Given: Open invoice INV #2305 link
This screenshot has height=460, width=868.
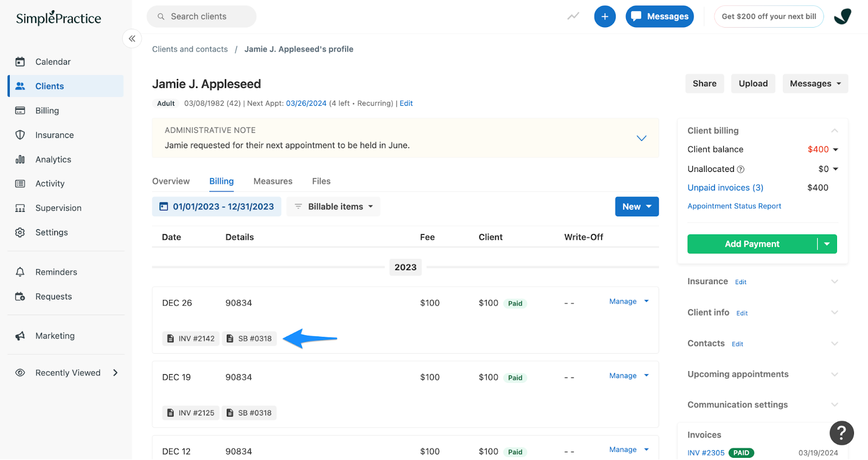Looking at the screenshot, I should point(706,453).
